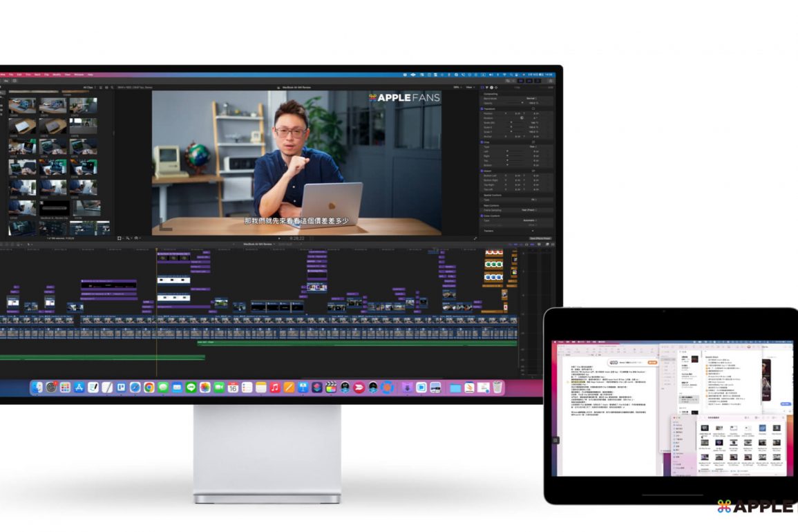
Task: Open the Trash in the Dock
Action: tap(497, 388)
